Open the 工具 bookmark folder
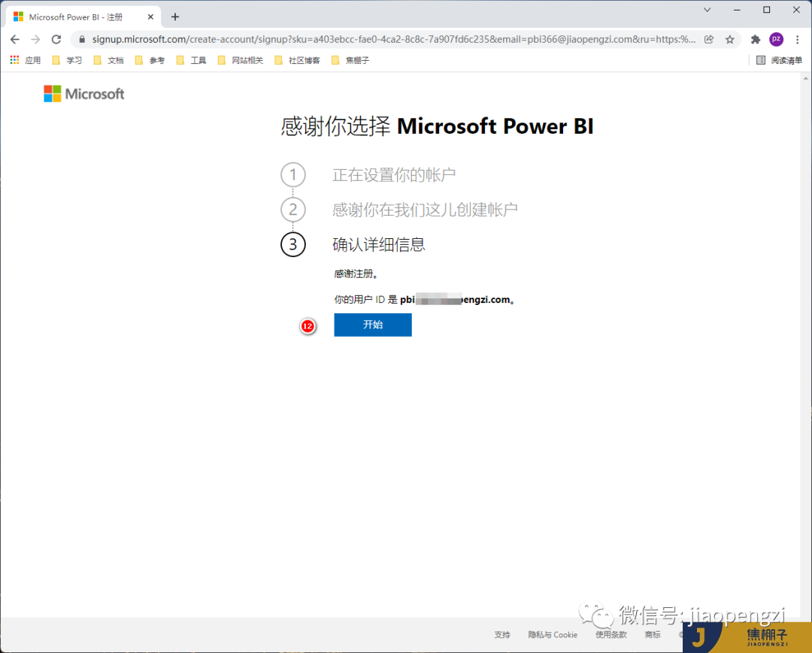The width and height of the screenshot is (812, 653). (x=191, y=61)
